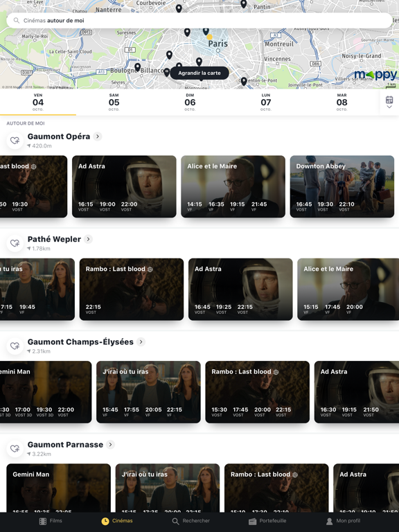Select Ad Astra 16:15 showtime at Gaumont Opéra

pos(85,206)
